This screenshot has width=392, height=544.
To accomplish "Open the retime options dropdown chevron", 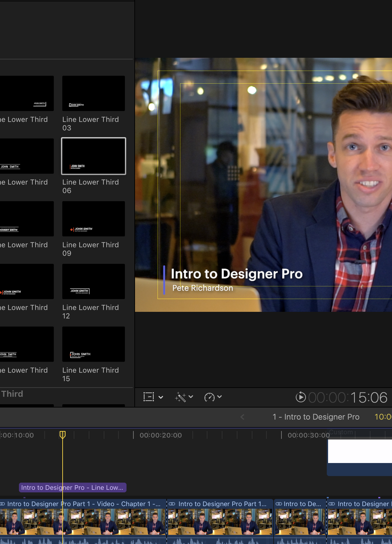I will coord(219,397).
